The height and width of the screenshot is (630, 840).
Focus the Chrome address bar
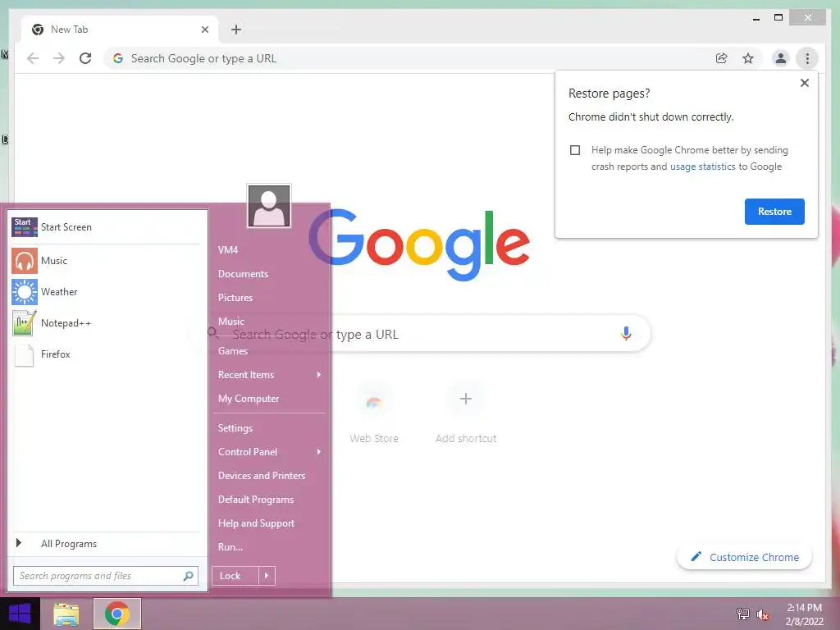407,58
